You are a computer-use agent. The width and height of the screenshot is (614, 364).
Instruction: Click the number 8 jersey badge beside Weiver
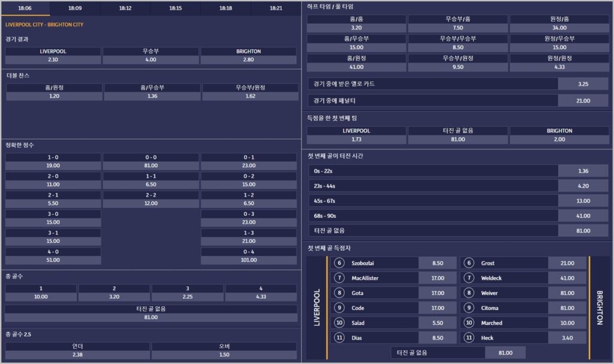469,293
